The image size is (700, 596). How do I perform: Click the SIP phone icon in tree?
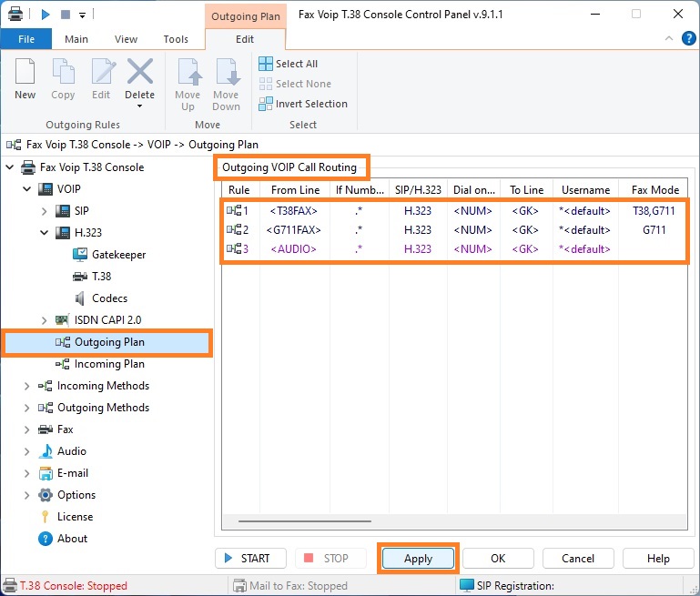click(63, 211)
